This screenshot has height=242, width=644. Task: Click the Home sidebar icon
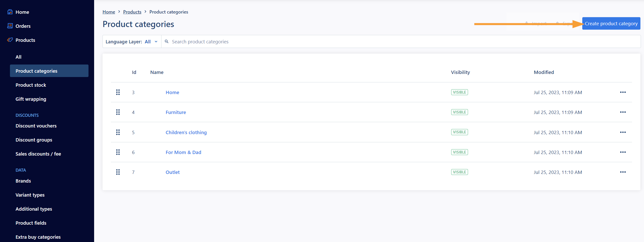click(x=10, y=12)
